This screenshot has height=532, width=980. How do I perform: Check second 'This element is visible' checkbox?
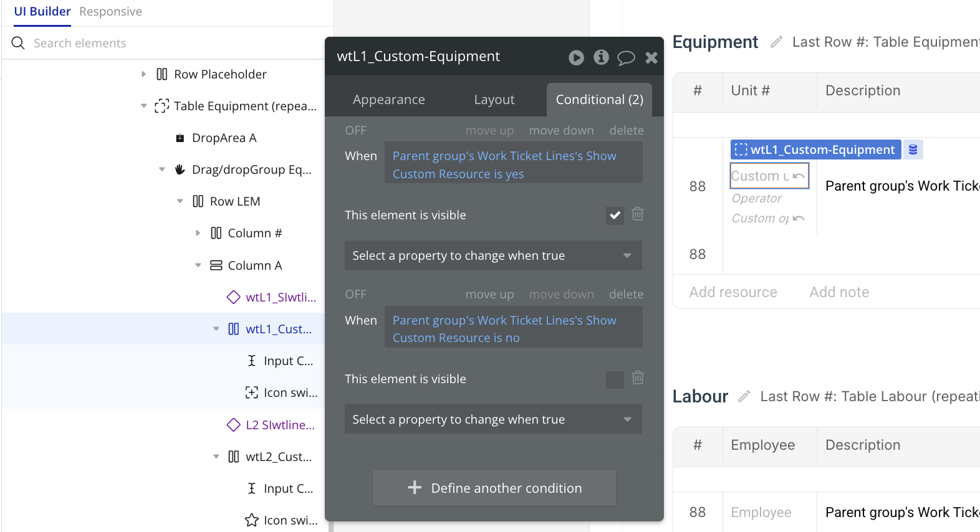coord(615,379)
